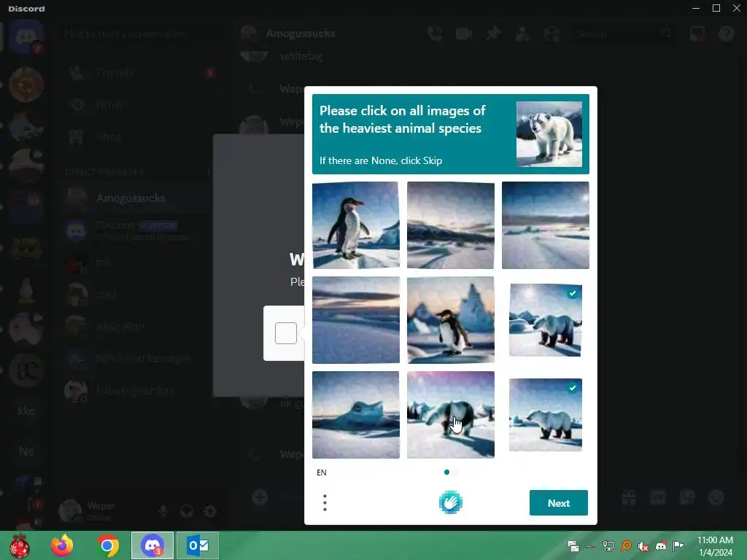Launch Firefox from the taskbar
The image size is (747, 560).
63,545
